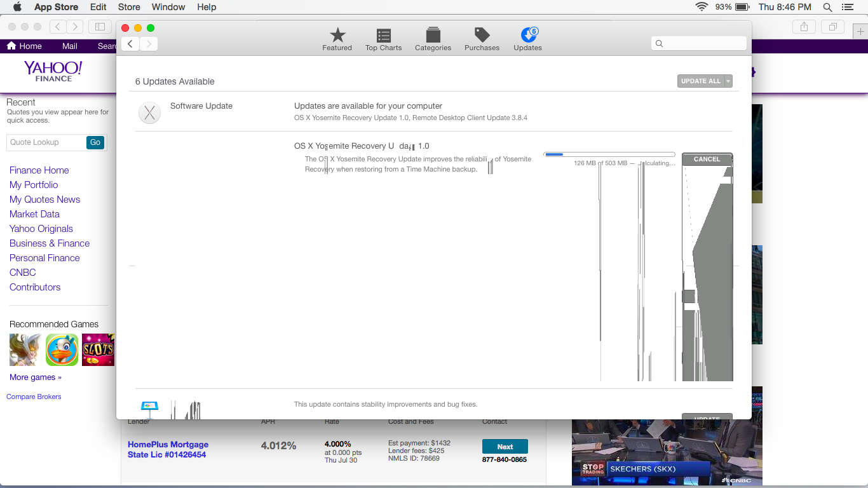Click the Quote Lookup input field
868x488 pixels.
[x=46, y=142]
